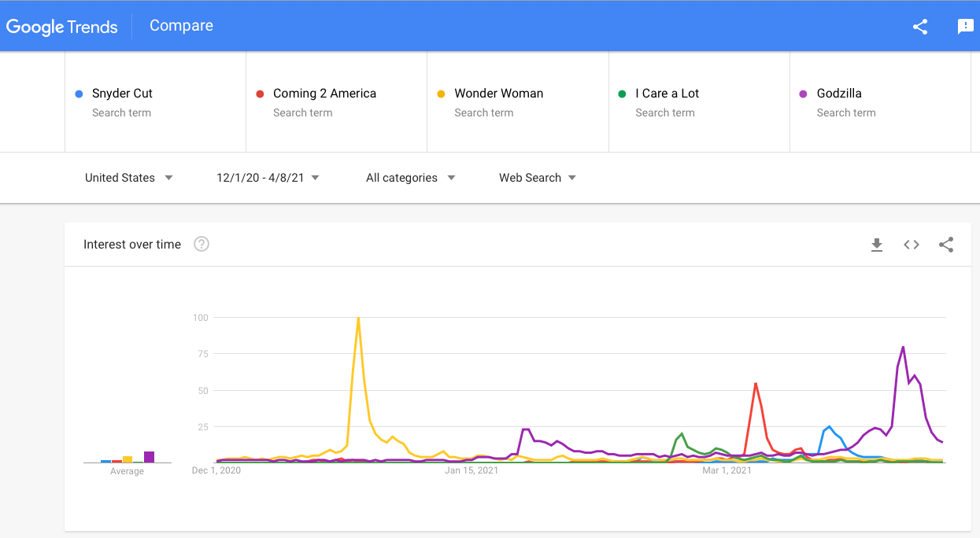Click the yellow Wonder Woman peak at 100

(x=358, y=319)
